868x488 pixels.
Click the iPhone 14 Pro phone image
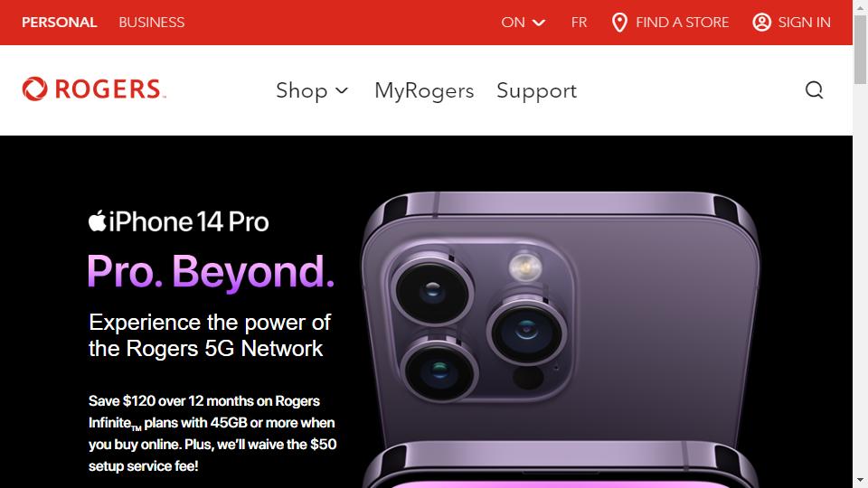click(561, 340)
